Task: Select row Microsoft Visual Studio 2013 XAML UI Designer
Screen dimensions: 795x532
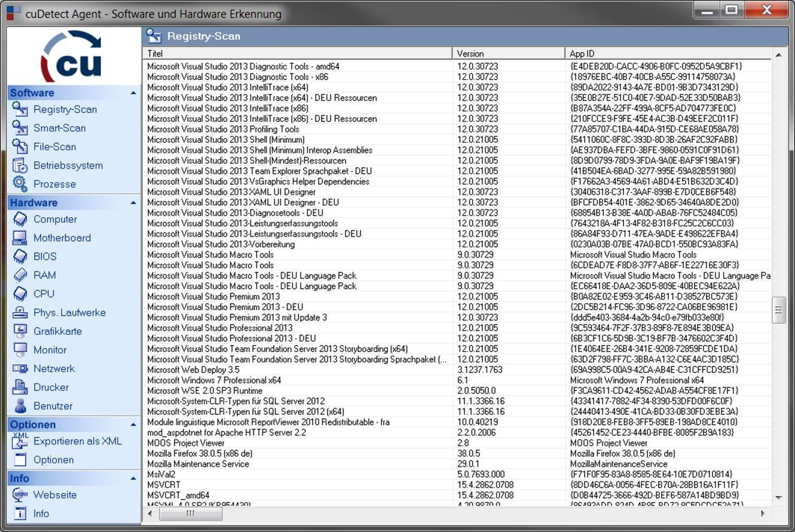Action: [457, 192]
